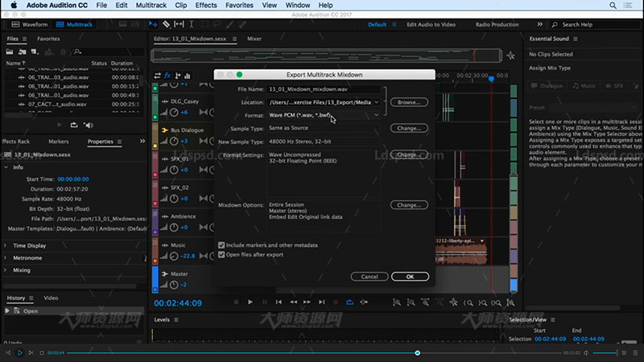Toggle Skip Selection in transport
This screenshot has height=362, width=644.
coord(364,302)
